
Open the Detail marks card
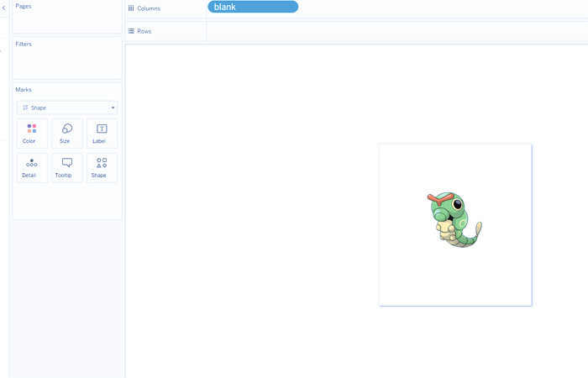tap(32, 168)
